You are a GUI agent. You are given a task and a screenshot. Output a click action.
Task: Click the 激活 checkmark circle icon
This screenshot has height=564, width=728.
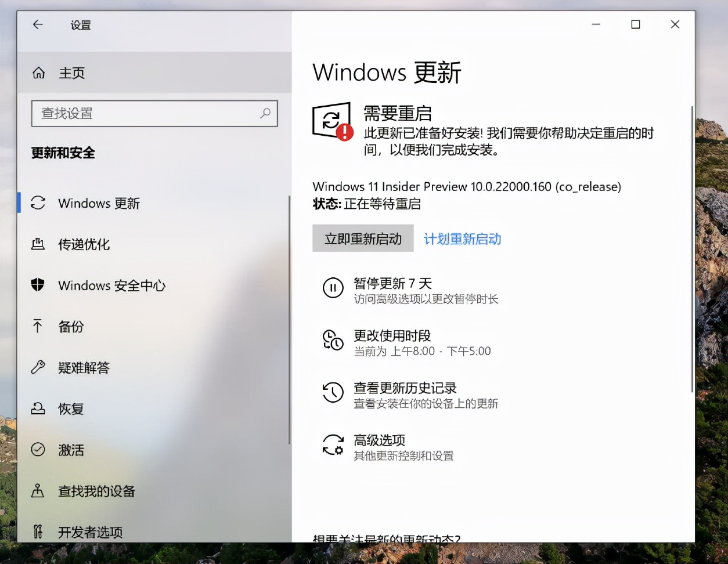[x=38, y=450]
